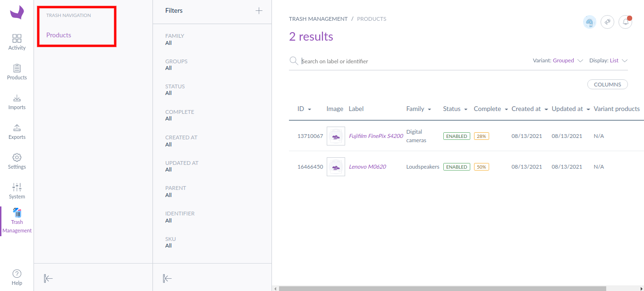Sort by Complete column header

tap(491, 109)
